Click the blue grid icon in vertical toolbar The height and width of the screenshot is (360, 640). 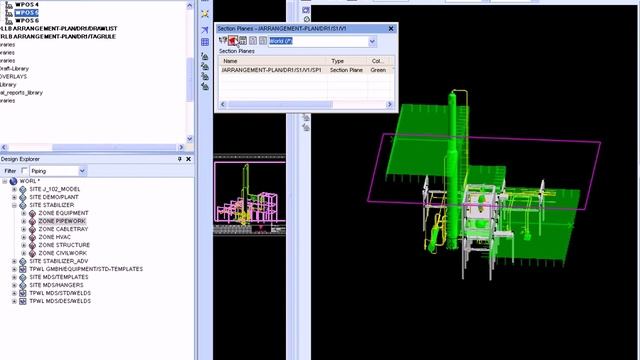click(205, 42)
